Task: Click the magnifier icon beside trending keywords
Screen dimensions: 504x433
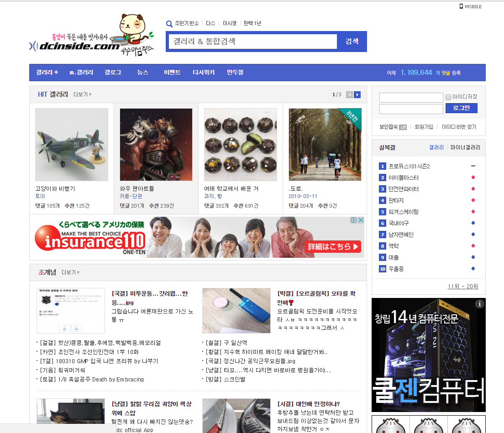Action: click(169, 24)
